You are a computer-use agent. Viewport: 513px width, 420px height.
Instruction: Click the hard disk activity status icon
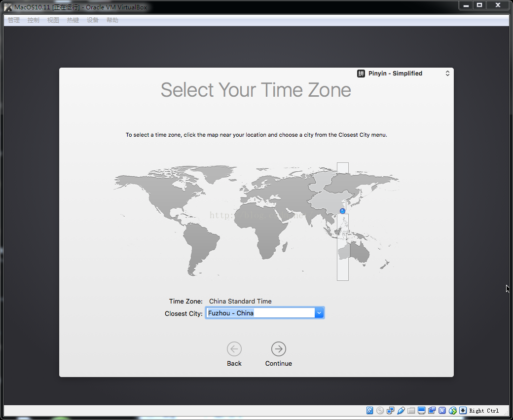point(369,411)
